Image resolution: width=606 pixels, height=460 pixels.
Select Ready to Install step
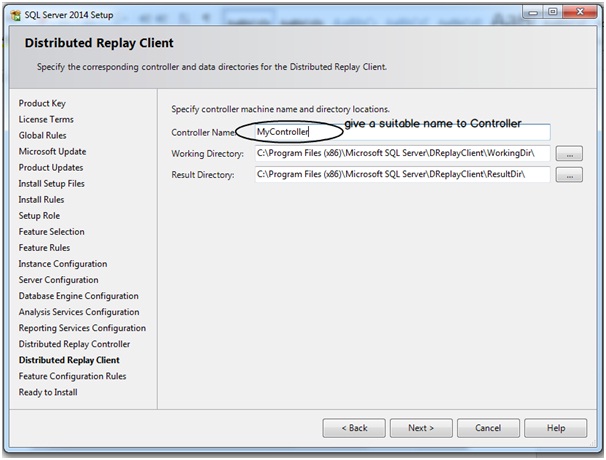[48, 392]
